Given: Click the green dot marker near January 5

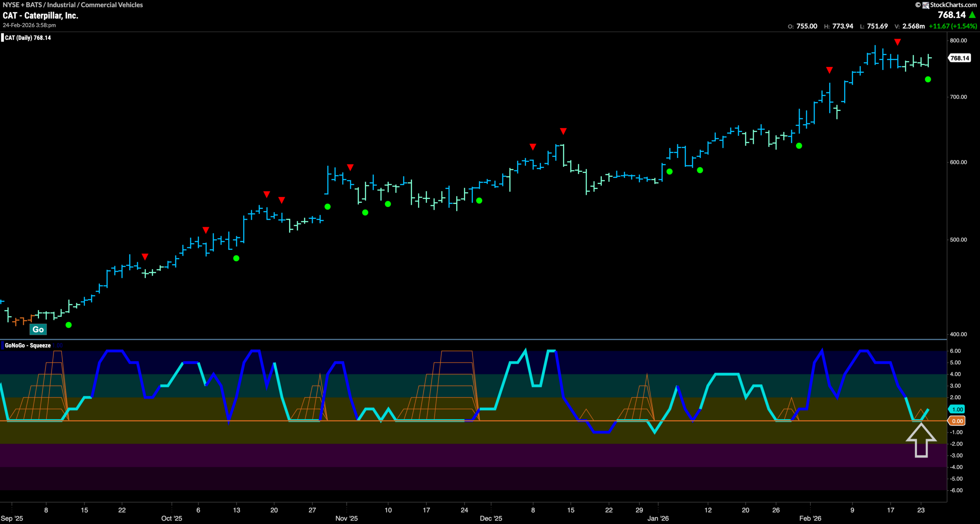Looking at the screenshot, I should pos(670,171).
